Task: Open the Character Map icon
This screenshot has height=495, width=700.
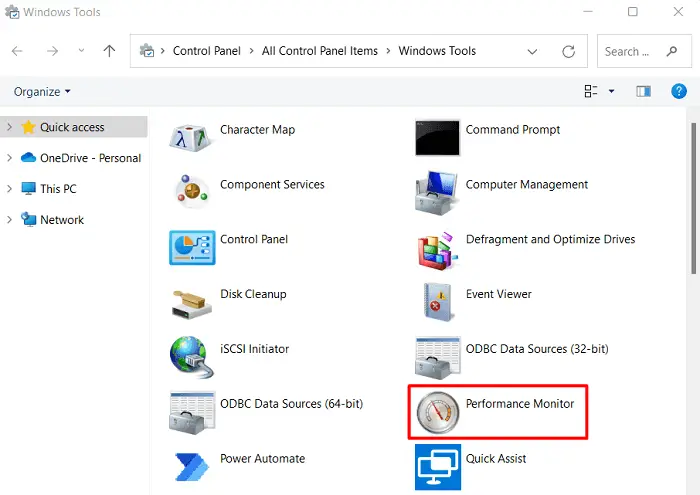Action: 192,138
